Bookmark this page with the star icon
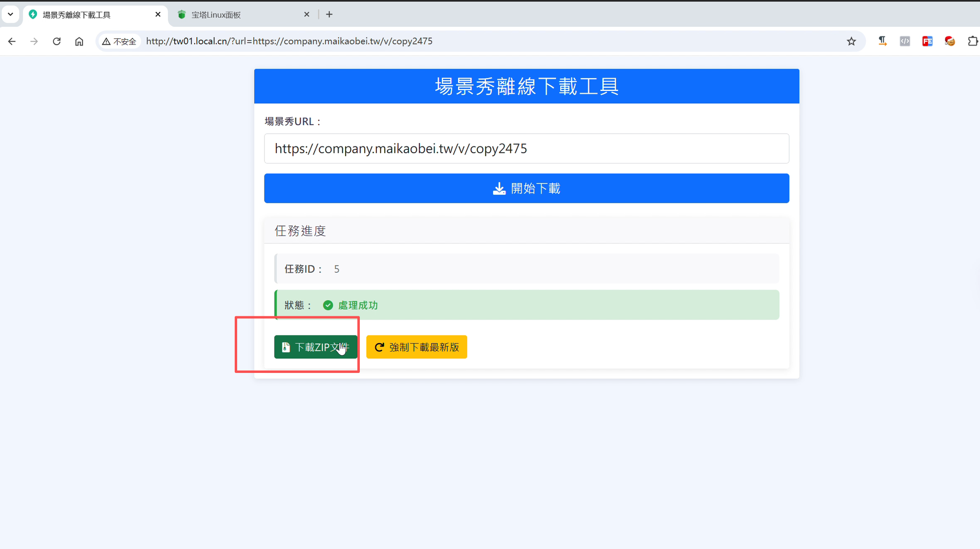The width and height of the screenshot is (980, 549). click(x=851, y=41)
